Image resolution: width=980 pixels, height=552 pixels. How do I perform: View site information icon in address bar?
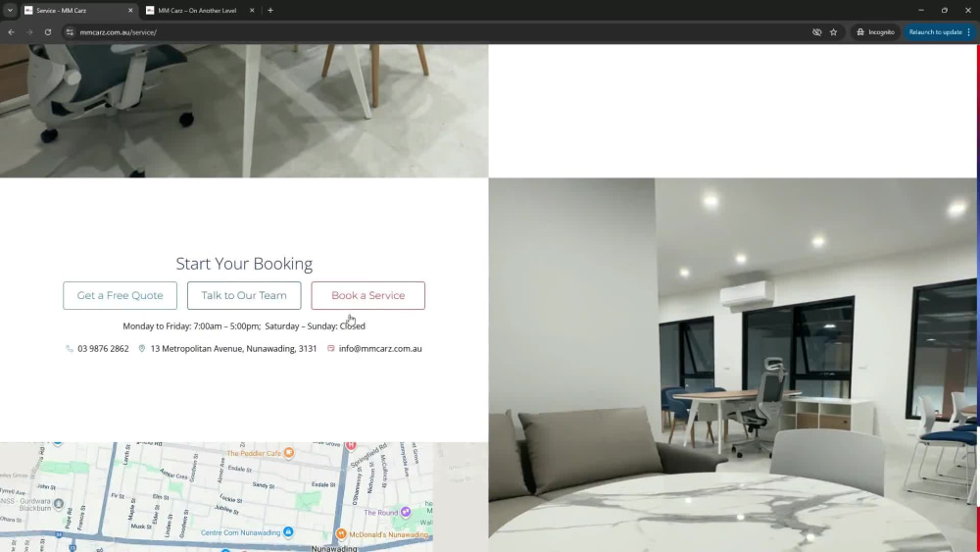(x=70, y=32)
